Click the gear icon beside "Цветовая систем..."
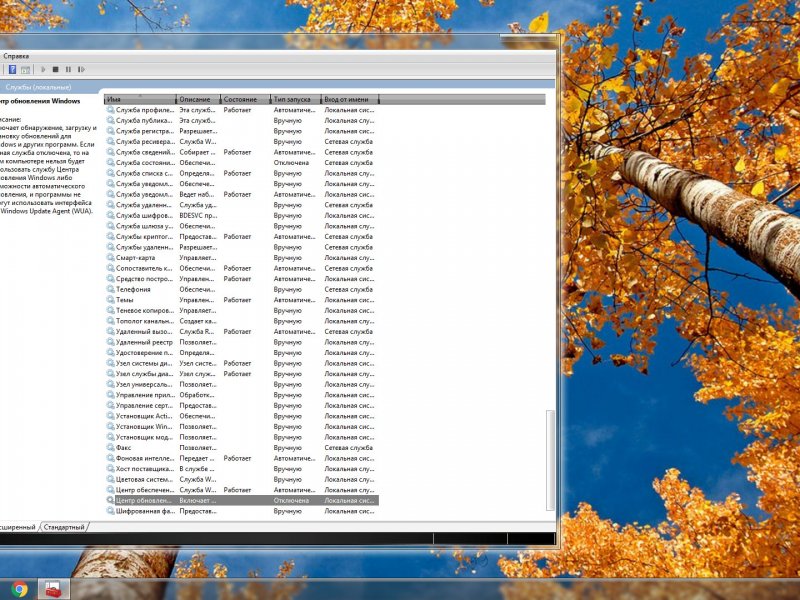Image resolution: width=800 pixels, height=600 pixels. click(110, 479)
